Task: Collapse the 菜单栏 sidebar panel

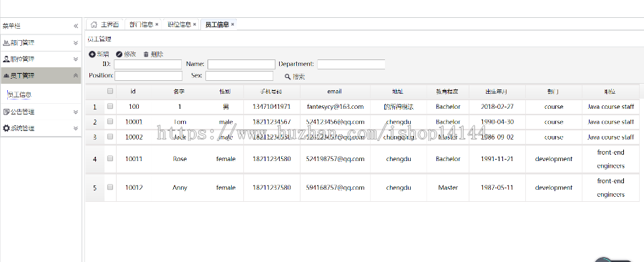Action: coord(76,26)
